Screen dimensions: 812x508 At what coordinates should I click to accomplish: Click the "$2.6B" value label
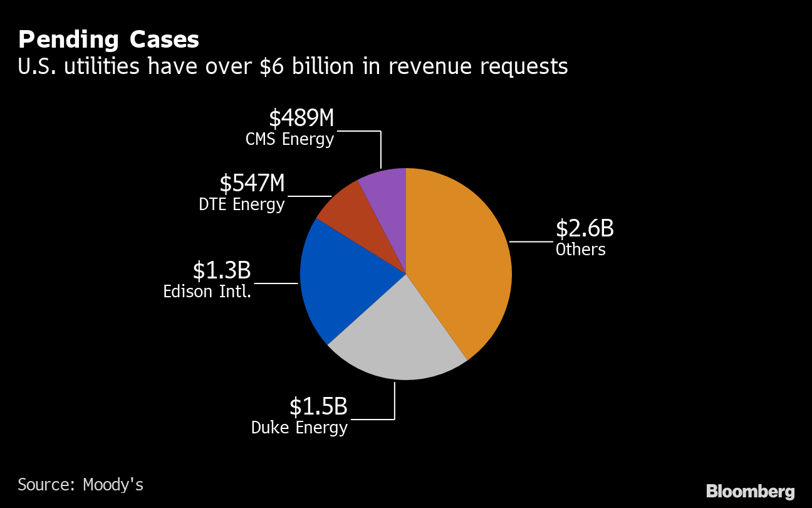point(585,228)
